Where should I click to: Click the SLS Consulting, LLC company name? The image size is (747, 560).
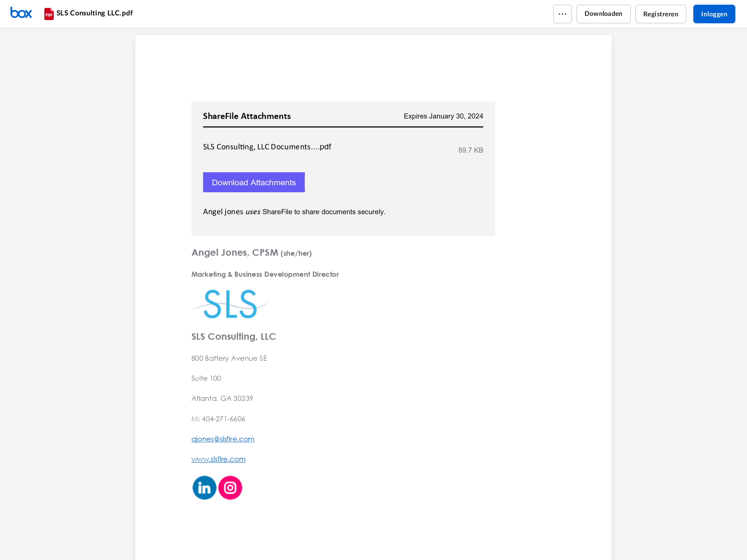click(234, 336)
